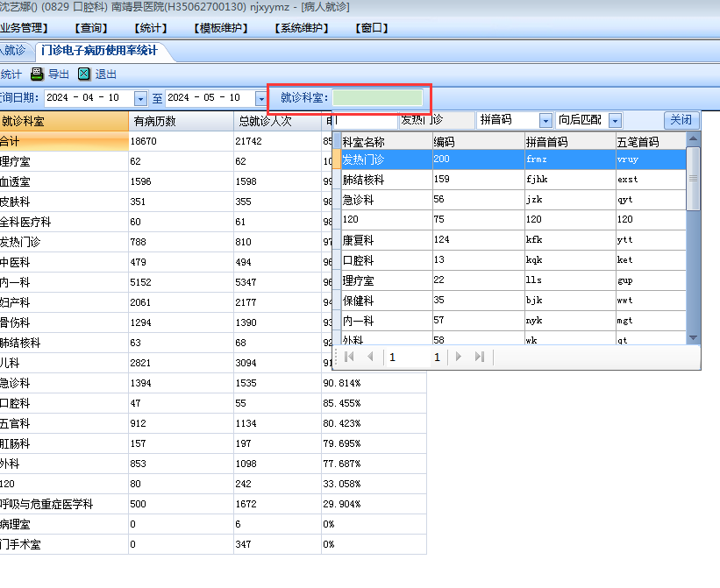Go to previous page in department popup

coord(370,357)
